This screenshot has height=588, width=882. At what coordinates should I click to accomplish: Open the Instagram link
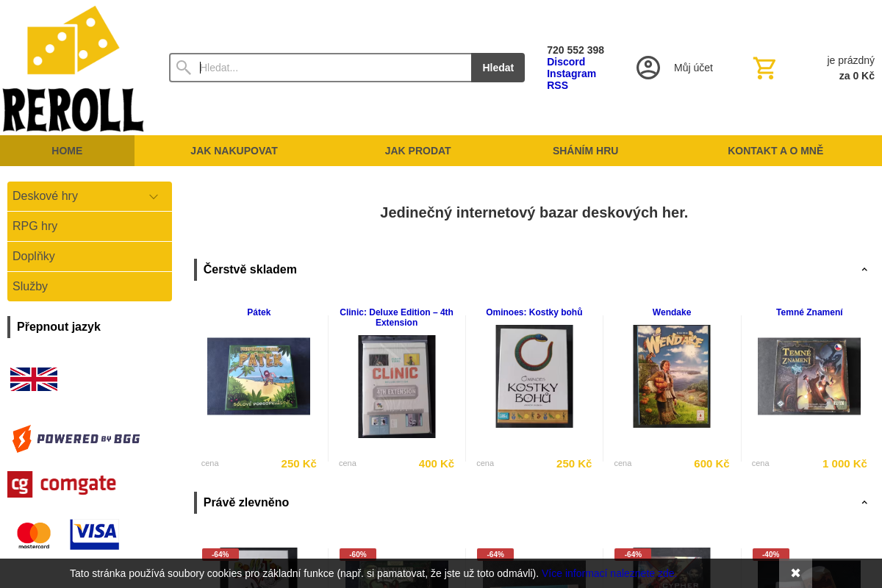[571, 73]
